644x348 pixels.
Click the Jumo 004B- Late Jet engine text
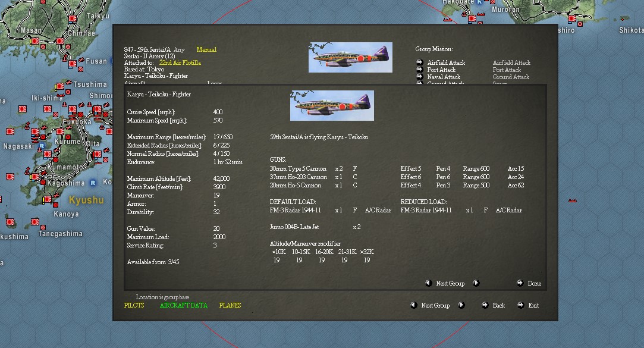pyautogui.click(x=294, y=227)
